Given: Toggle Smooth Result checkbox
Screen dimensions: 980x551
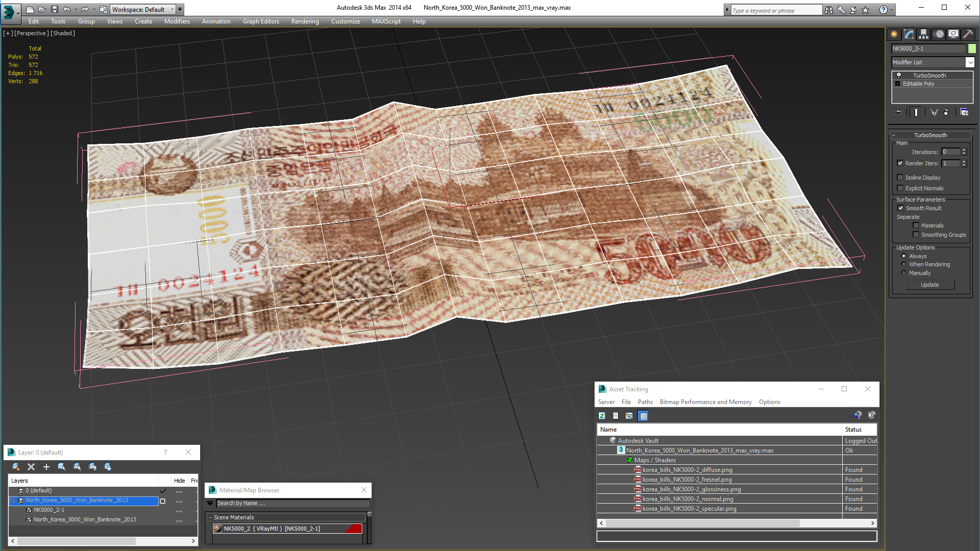Looking at the screenshot, I should (901, 208).
